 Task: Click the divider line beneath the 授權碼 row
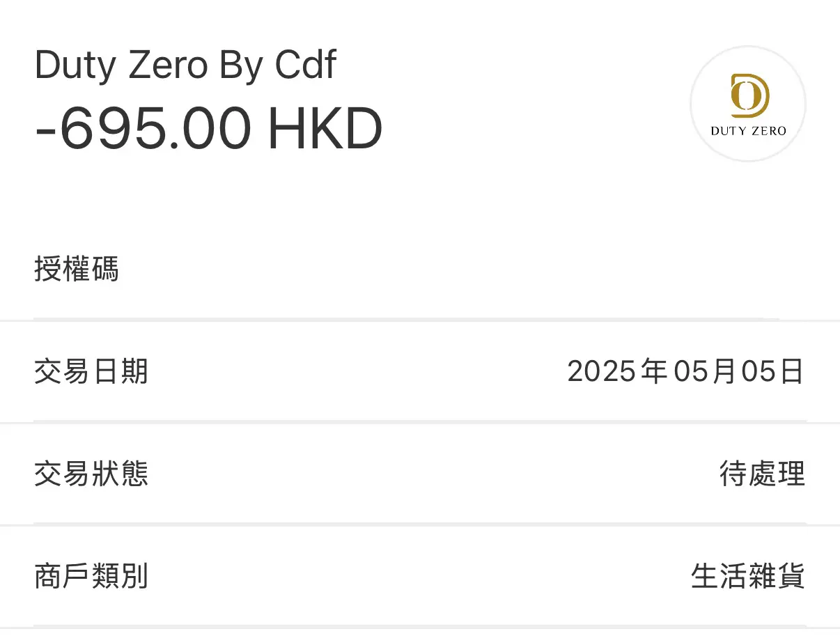click(x=420, y=320)
